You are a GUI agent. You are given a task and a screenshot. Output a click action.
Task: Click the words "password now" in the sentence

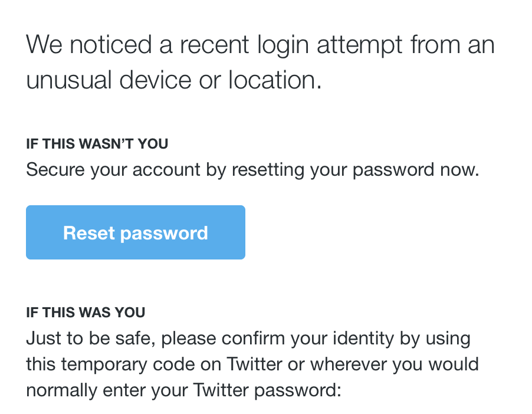coord(420,170)
